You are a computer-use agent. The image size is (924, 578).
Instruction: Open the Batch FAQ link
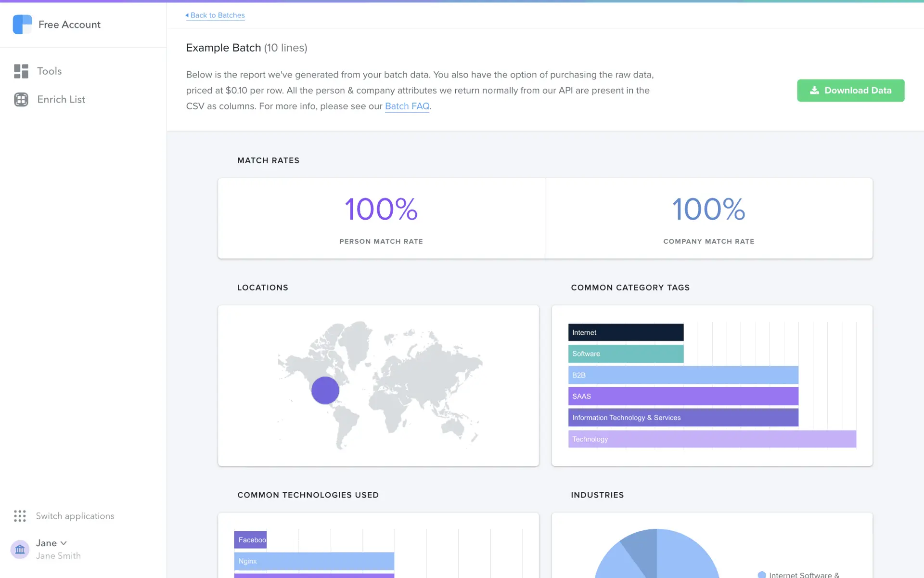point(407,106)
